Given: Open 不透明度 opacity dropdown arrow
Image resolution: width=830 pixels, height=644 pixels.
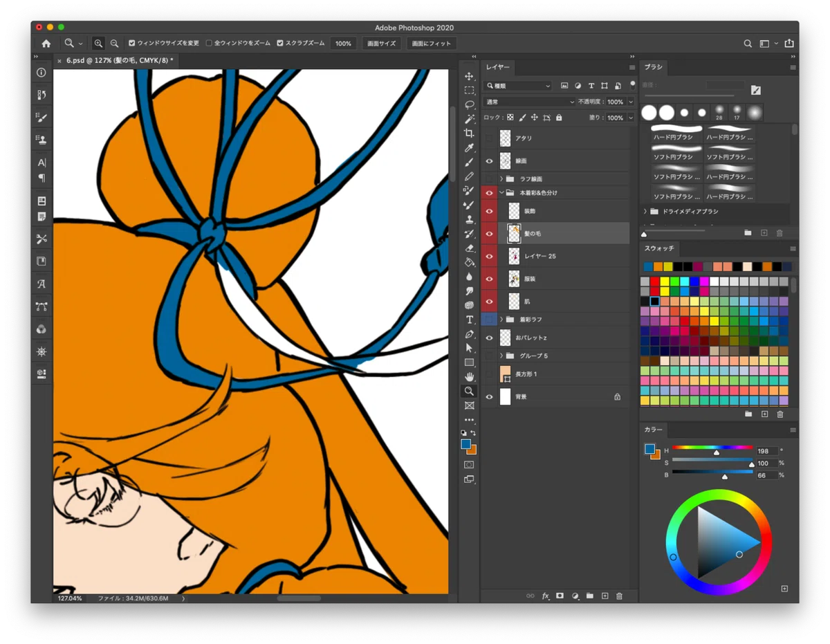Looking at the screenshot, I should coord(631,102).
